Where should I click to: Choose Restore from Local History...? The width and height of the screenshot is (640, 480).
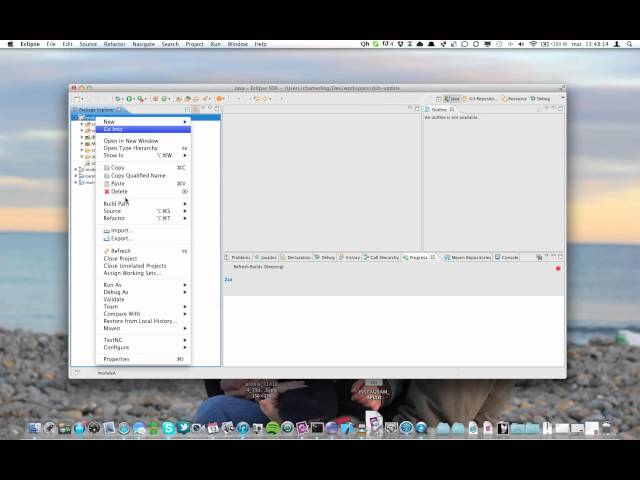(x=143, y=321)
